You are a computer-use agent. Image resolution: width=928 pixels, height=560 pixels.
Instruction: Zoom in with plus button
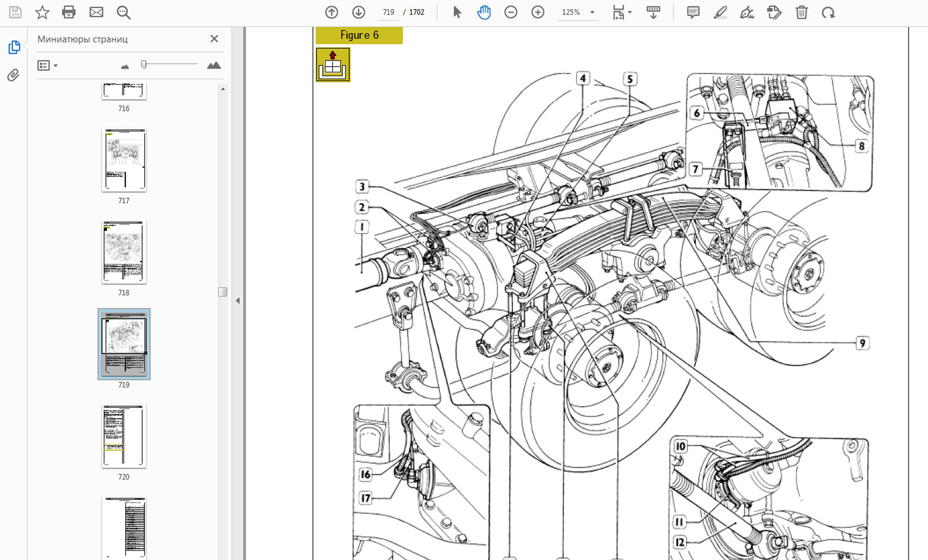pyautogui.click(x=537, y=12)
